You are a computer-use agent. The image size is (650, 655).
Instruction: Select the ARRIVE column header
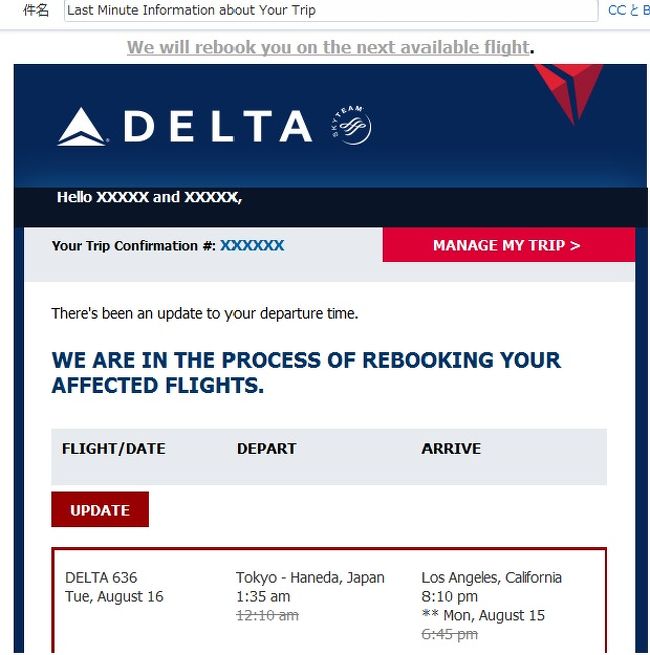451,449
